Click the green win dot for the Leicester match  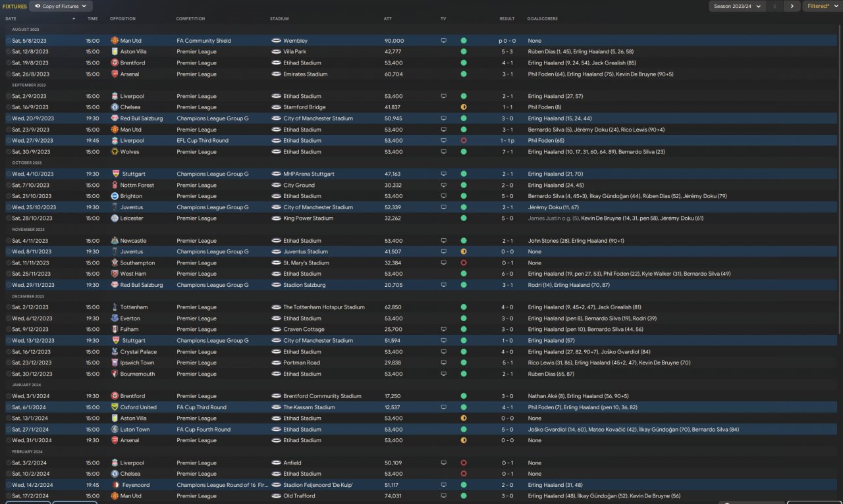[x=464, y=218]
